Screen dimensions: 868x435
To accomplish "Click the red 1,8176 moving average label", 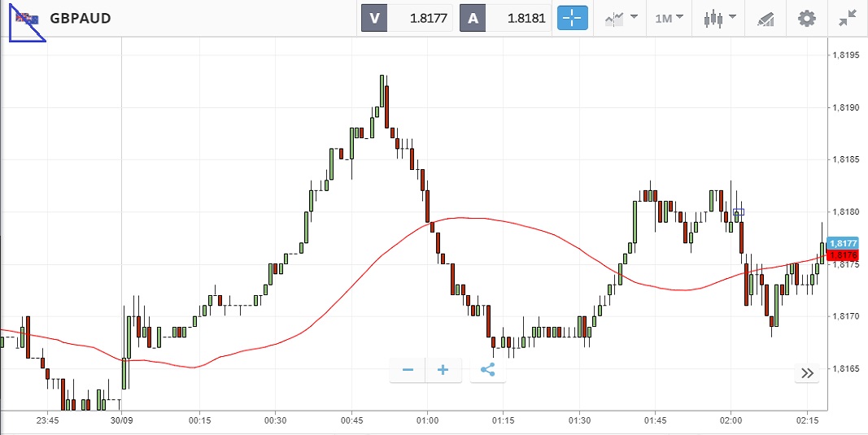I will (x=843, y=255).
